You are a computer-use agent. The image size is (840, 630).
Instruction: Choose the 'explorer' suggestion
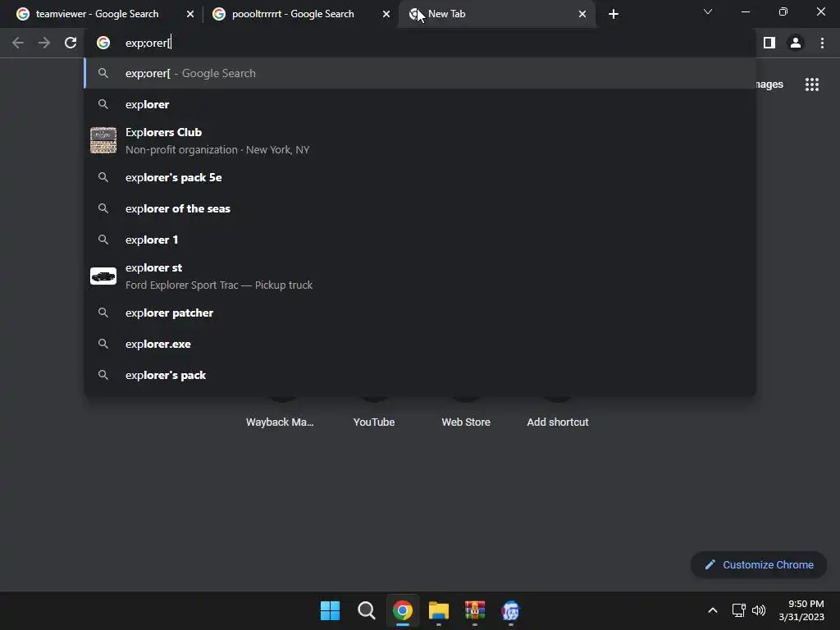420,104
